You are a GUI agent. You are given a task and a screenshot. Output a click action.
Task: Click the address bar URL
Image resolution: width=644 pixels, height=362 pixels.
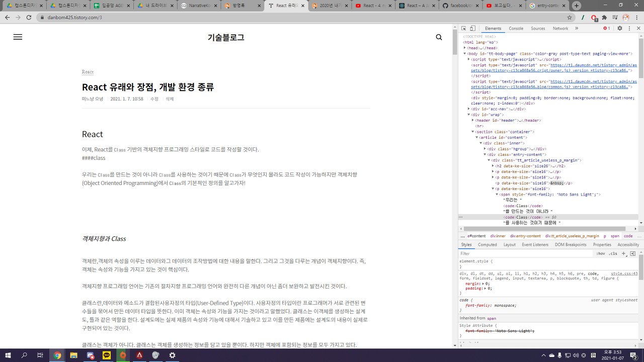coord(74,17)
